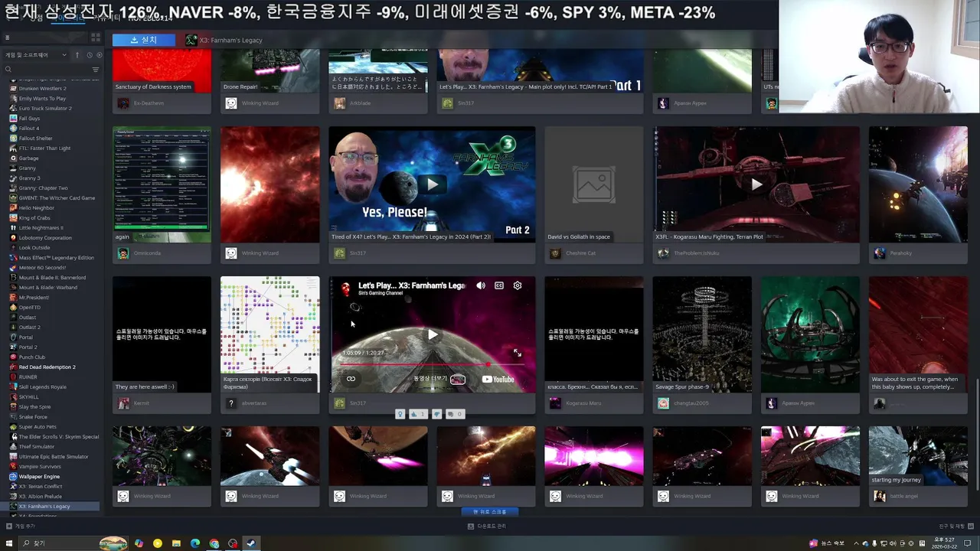Image resolution: width=980 pixels, height=551 pixels.
Task: Copy link with the YouTube chain icon
Action: (x=351, y=379)
